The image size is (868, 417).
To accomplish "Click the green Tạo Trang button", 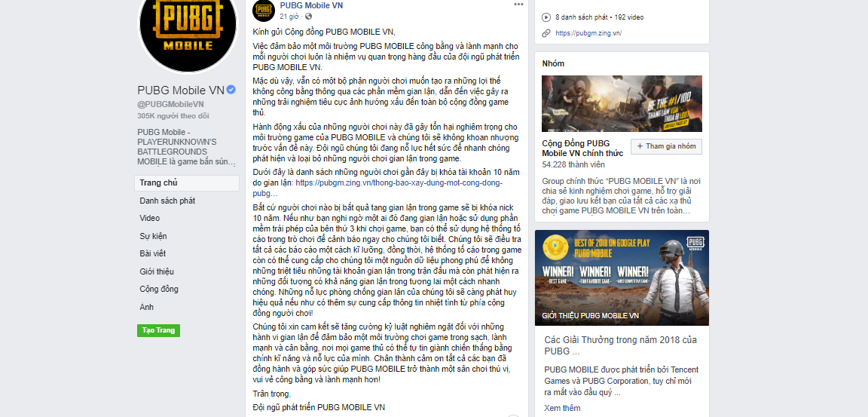I will click(x=158, y=330).
